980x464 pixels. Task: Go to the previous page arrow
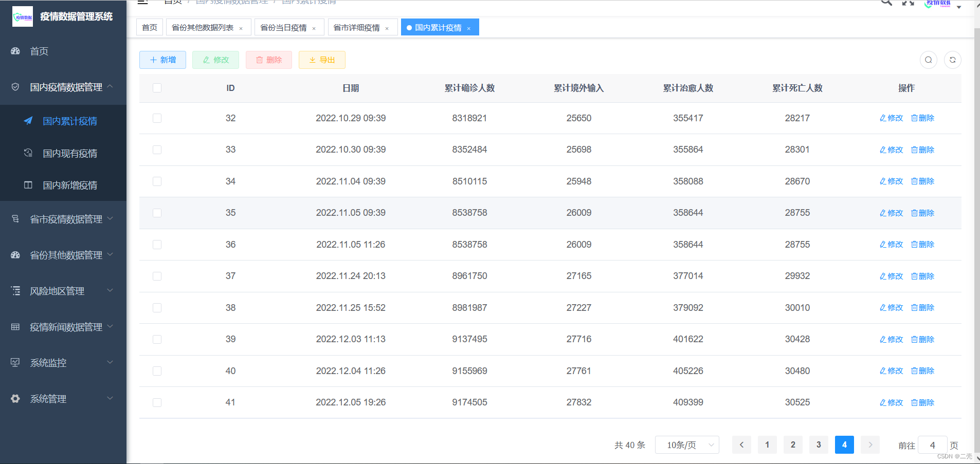point(741,445)
